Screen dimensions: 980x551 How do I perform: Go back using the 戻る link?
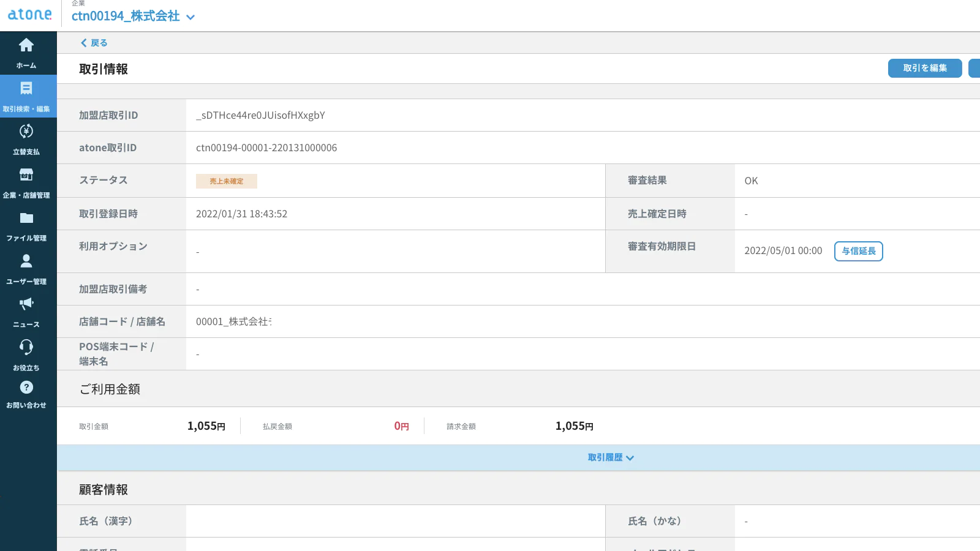(x=94, y=43)
